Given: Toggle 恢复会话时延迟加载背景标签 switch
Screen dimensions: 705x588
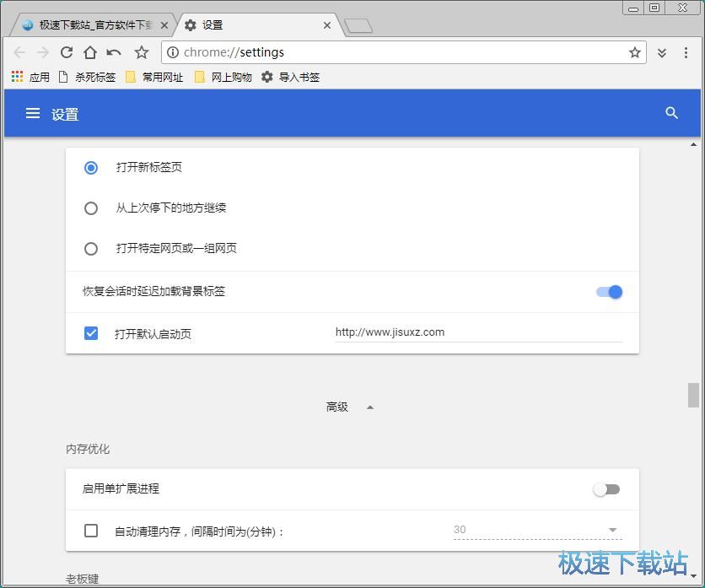Looking at the screenshot, I should tap(609, 292).
